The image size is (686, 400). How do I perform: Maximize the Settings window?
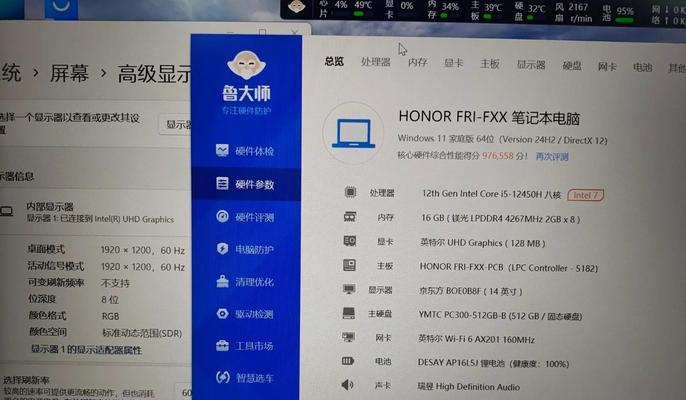[x=262, y=32]
